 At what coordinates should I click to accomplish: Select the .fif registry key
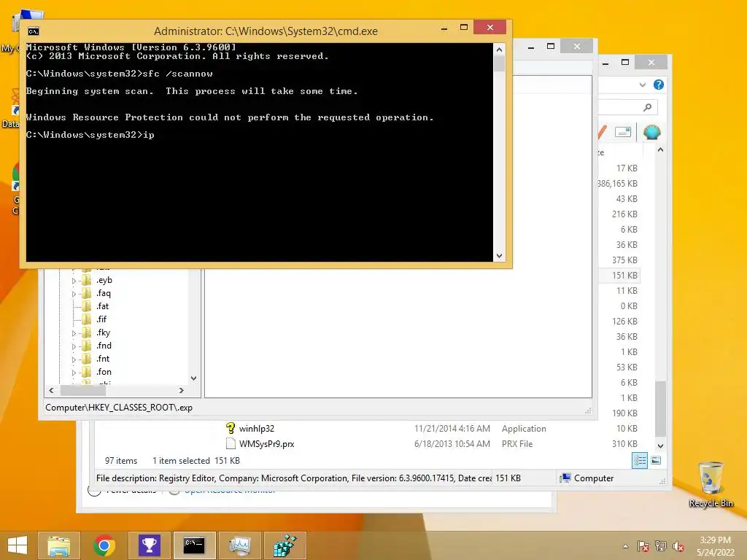coord(101,319)
